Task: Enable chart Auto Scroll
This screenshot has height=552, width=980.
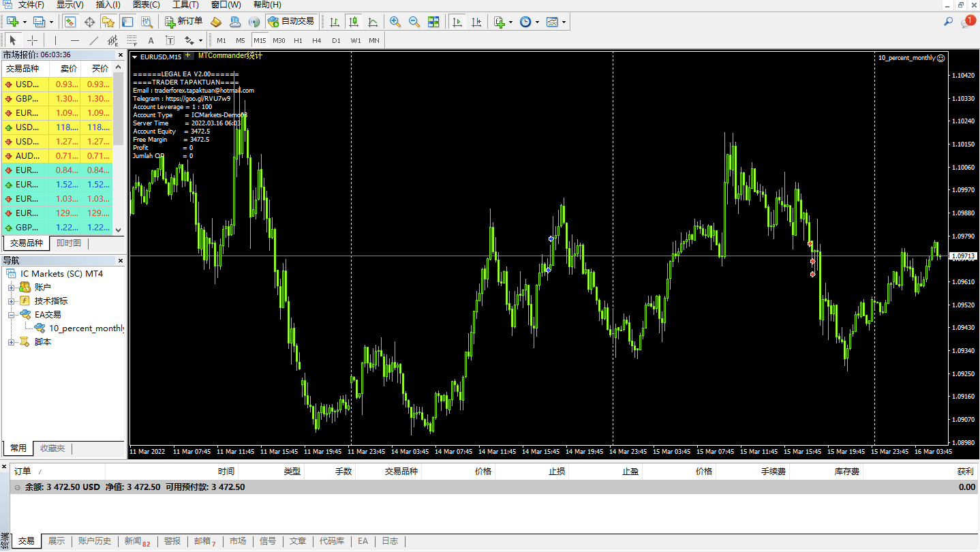Action: [457, 21]
